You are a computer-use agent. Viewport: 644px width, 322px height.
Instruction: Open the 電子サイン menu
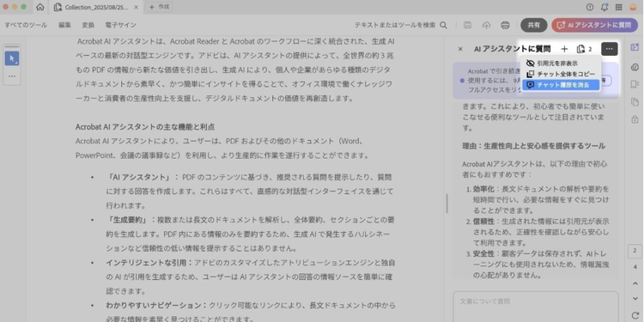coord(120,25)
